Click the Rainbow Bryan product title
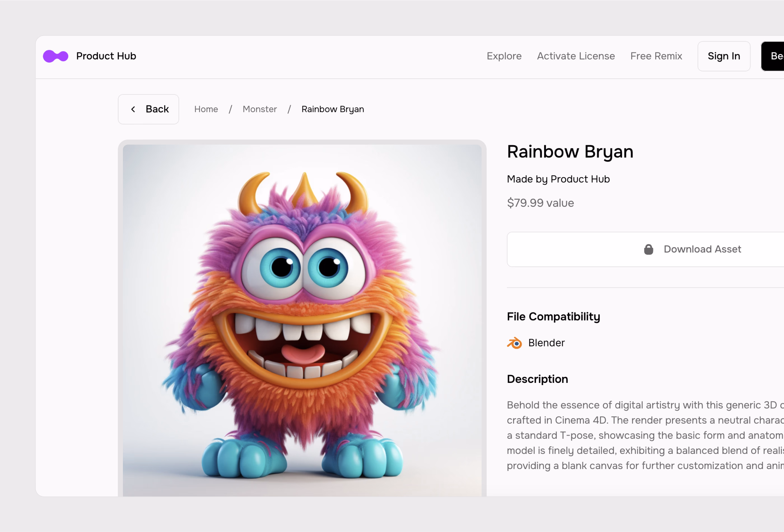784x532 pixels. (570, 152)
